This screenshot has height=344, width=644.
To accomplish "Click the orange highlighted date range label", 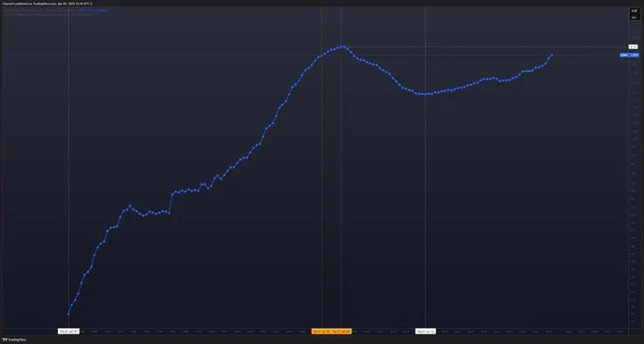I will 331,332.
